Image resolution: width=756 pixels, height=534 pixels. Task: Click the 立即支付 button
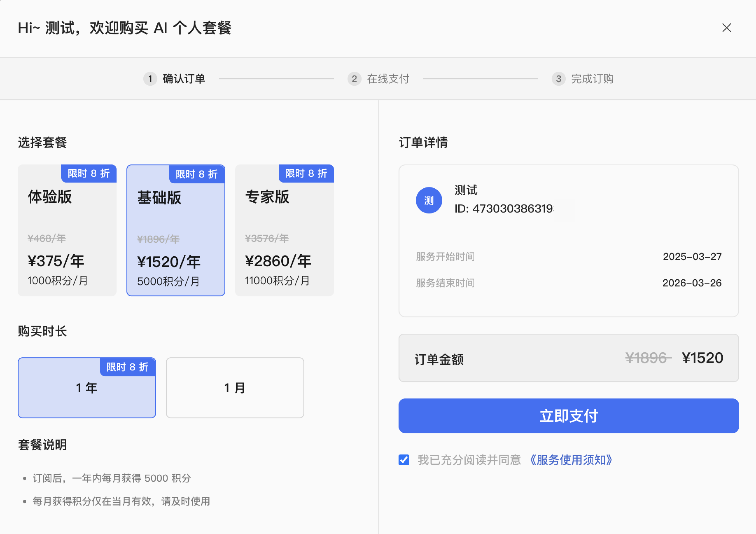point(569,416)
